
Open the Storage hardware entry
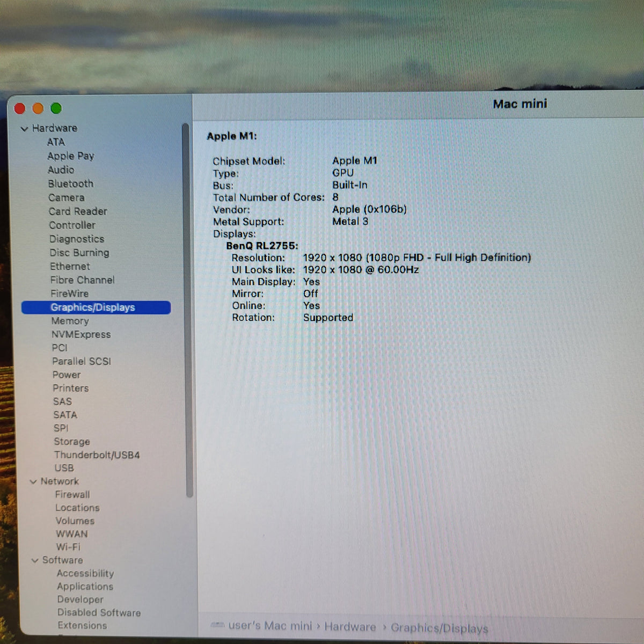tap(72, 442)
